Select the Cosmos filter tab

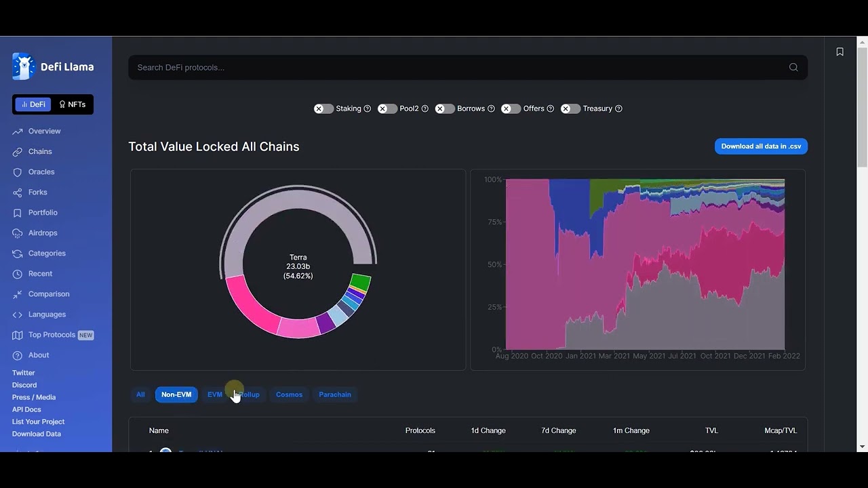pyautogui.click(x=289, y=394)
